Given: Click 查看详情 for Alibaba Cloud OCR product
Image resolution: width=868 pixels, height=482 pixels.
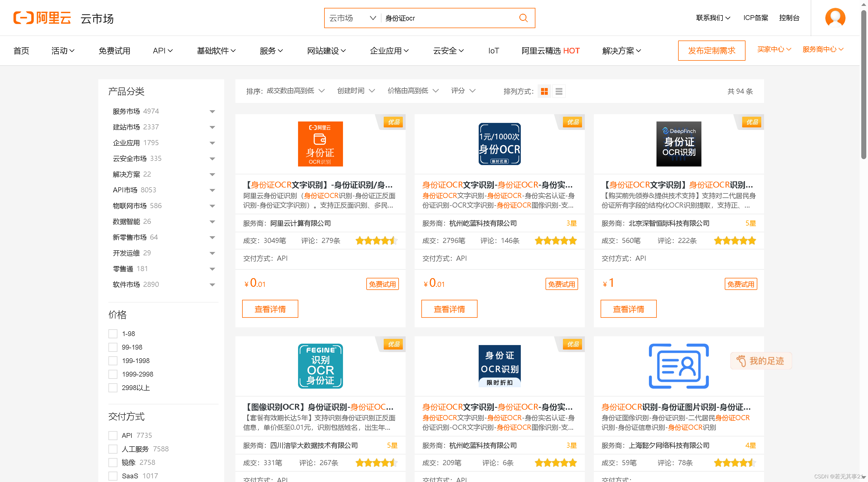Looking at the screenshot, I should (270, 309).
